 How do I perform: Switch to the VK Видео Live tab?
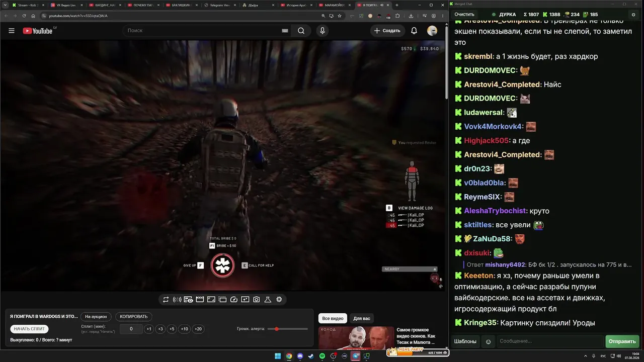pyautogui.click(x=67, y=5)
